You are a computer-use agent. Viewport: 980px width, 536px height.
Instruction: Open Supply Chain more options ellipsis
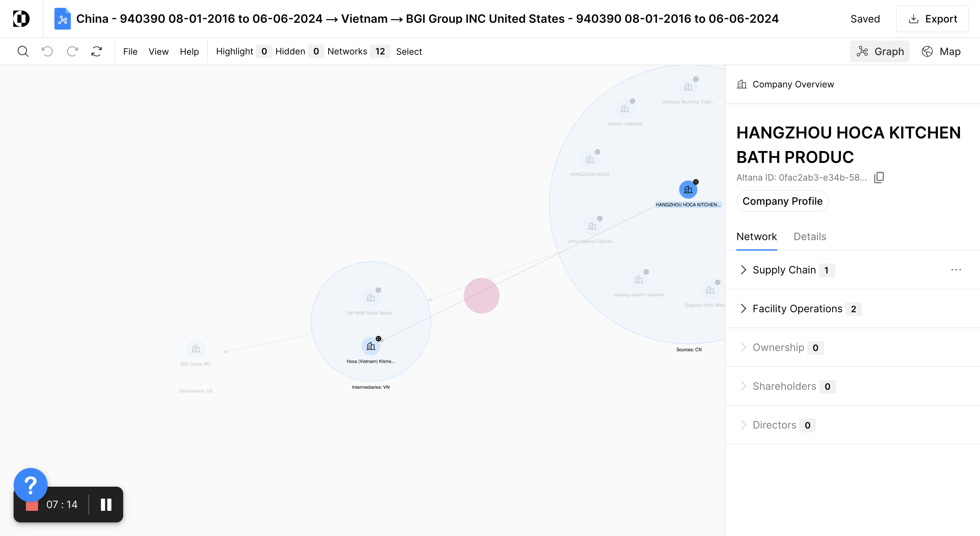[x=956, y=270]
